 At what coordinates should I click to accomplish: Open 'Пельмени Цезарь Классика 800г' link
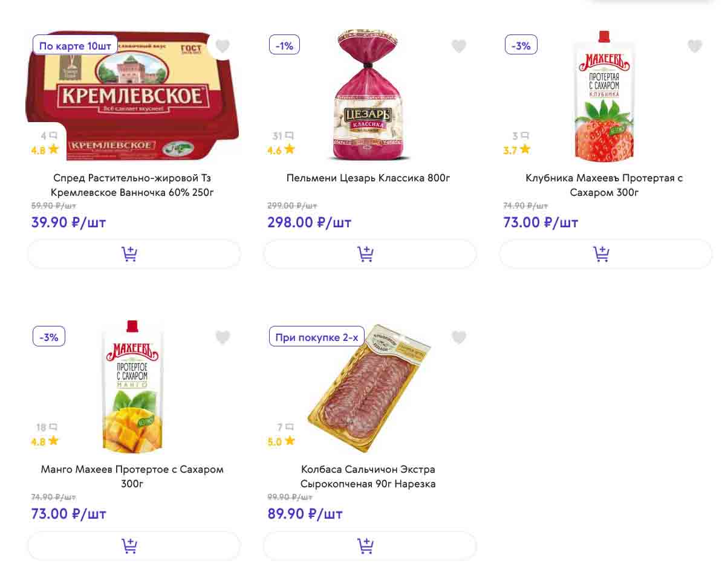[x=368, y=178]
